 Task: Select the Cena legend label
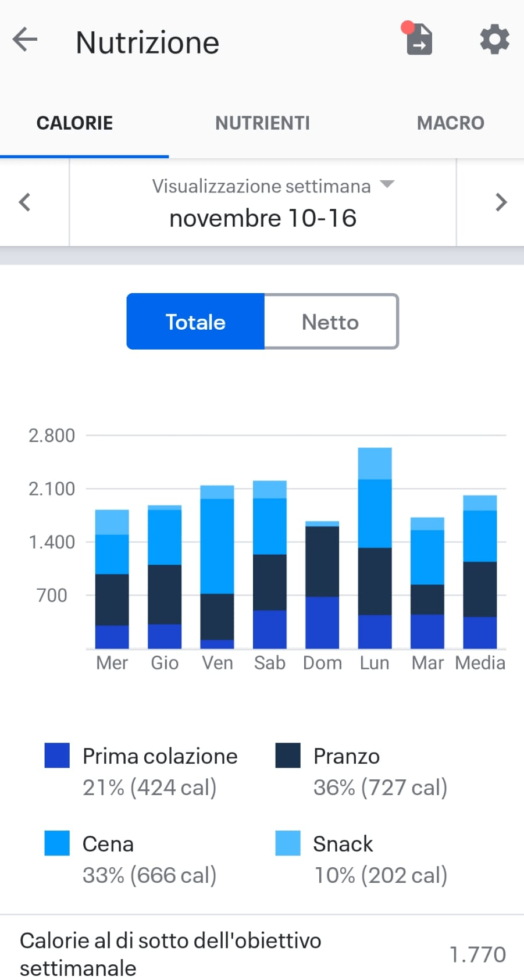[x=108, y=844]
